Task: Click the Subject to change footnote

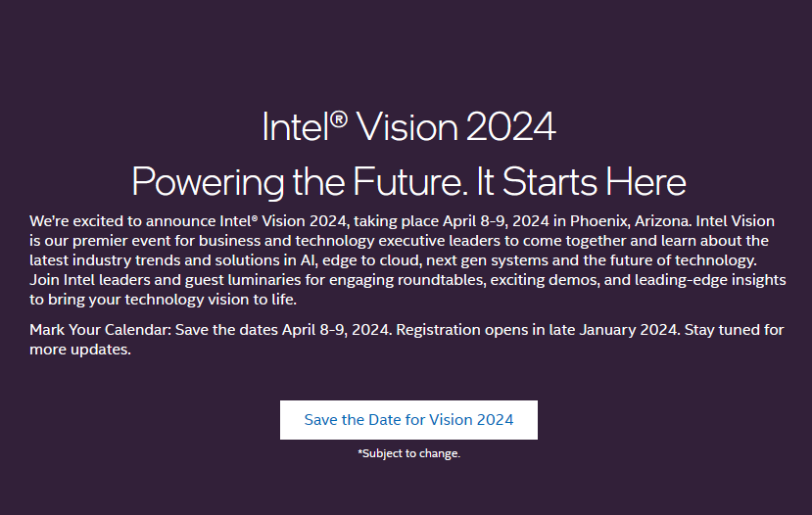Action: tap(411, 453)
